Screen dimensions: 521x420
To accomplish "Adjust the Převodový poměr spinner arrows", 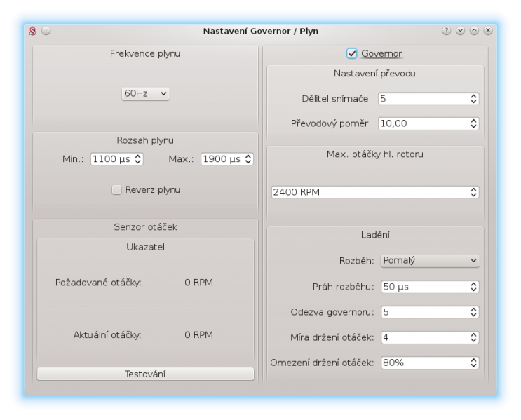I will (x=474, y=124).
